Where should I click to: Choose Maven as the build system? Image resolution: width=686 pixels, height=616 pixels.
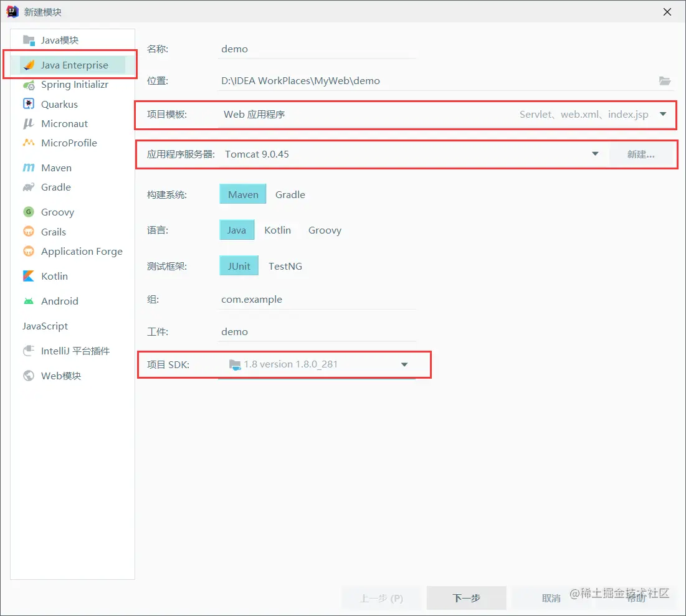click(243, 194)
